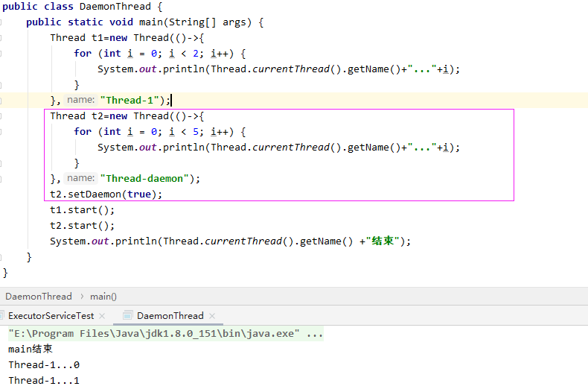Click the t2.start() statement
The height and width of the screenshot is (389, 588).
[x=82, y=226]
